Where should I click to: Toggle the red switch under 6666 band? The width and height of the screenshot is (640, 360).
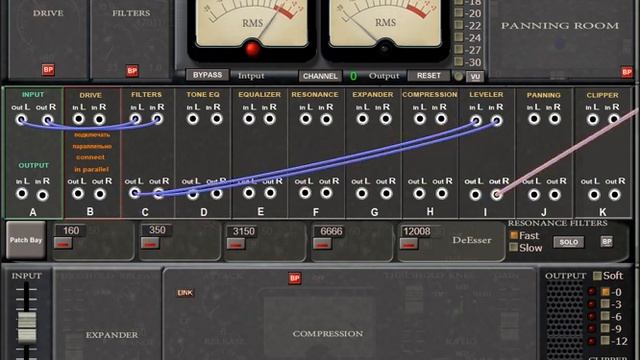point(322,244)
